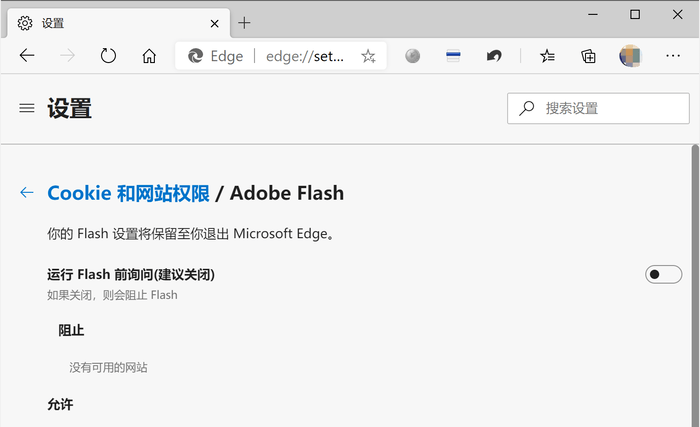This screenshot has width=700, height=427.
Task: Click the page vertical scrollbar
Action: tap(695, 286)
